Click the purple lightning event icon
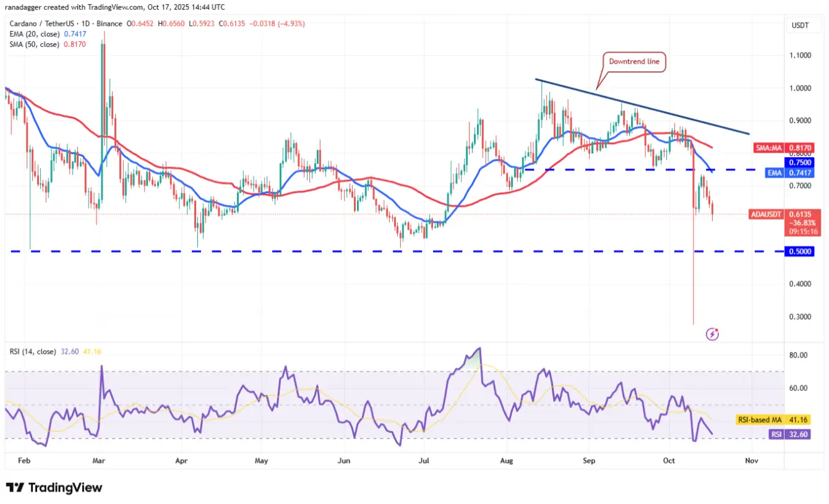829x504 pixels. pos(712,334)
